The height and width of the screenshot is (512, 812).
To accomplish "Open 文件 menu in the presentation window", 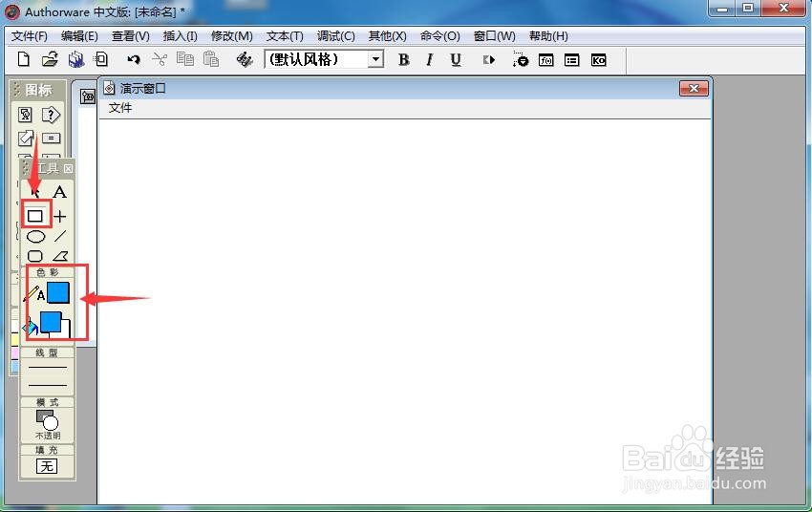I will click(x=120, y=108).
